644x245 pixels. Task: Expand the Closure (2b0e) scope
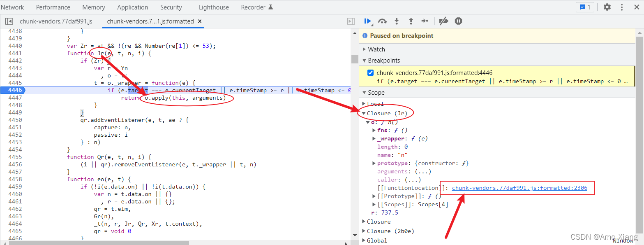[364, 231]
